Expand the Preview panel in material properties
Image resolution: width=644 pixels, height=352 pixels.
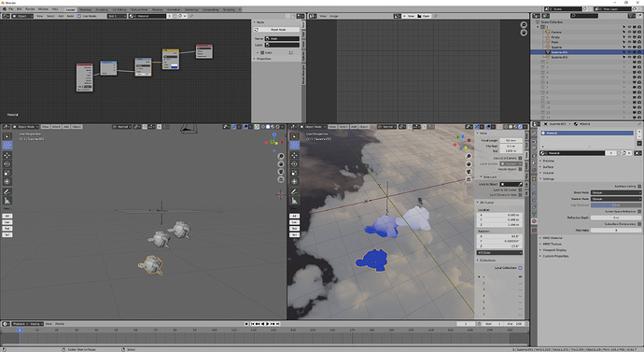coord(548,161)
